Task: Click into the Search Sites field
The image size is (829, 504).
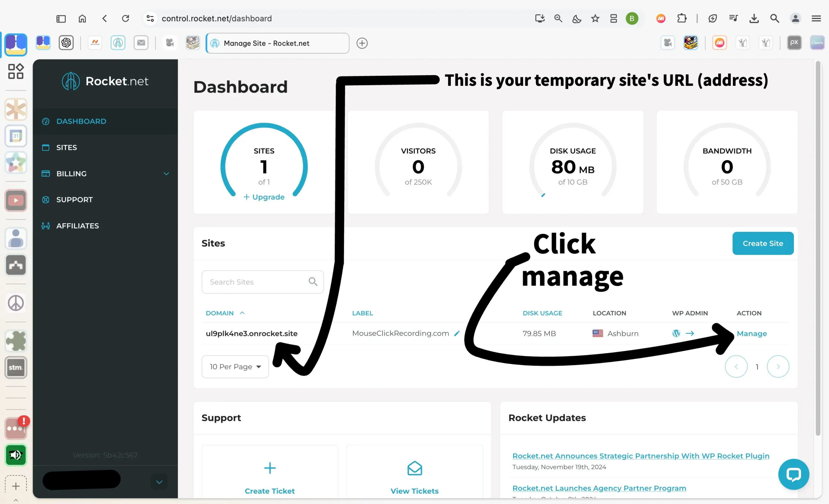Action: [256, 282]
